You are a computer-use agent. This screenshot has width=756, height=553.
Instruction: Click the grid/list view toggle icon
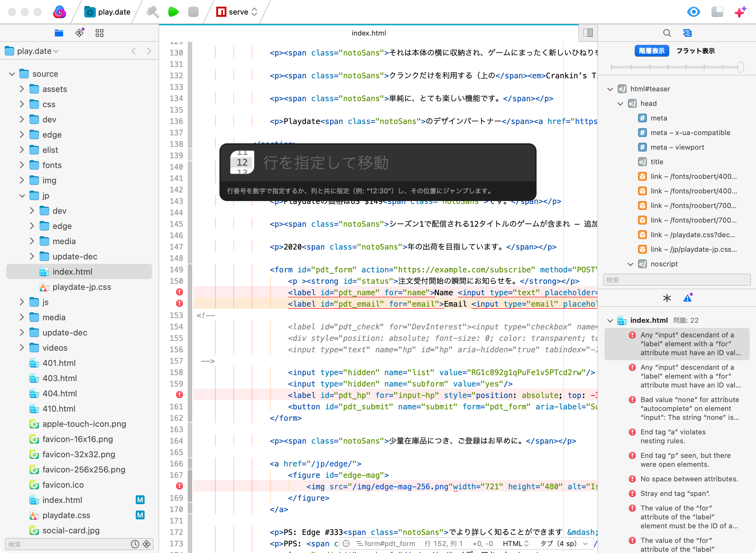point(100,33)
